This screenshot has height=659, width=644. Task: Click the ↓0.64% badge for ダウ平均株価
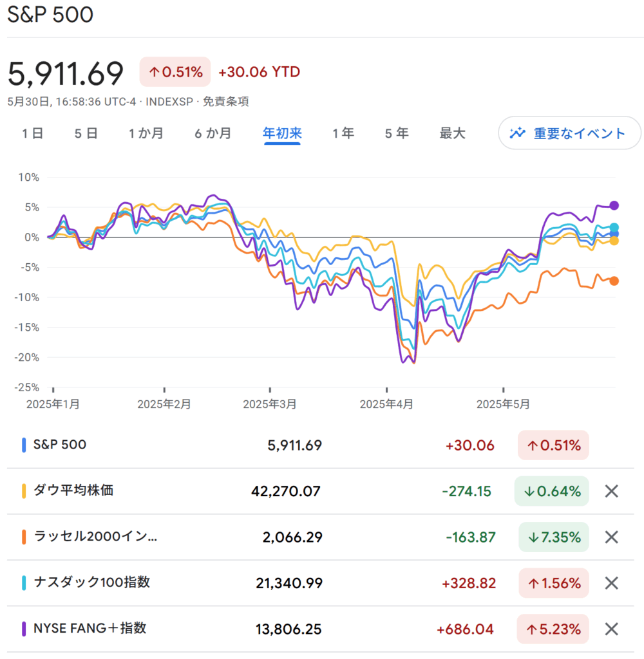pos(551,491)
